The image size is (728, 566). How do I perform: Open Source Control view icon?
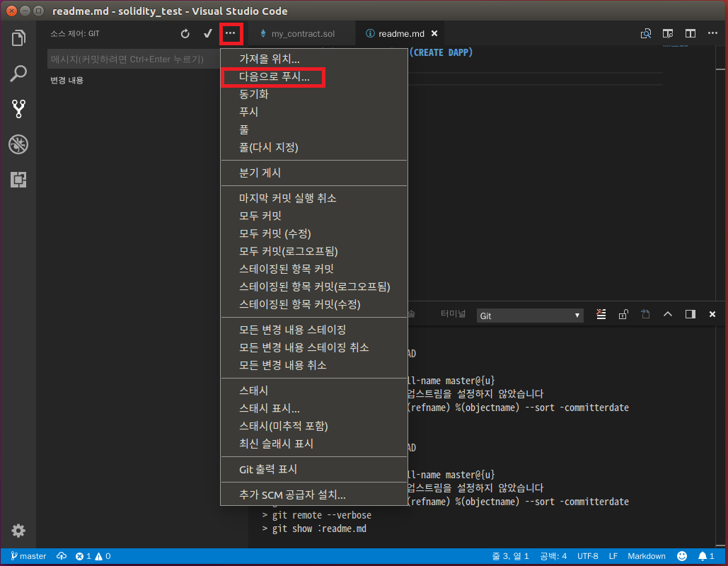(x=18, y=109)
